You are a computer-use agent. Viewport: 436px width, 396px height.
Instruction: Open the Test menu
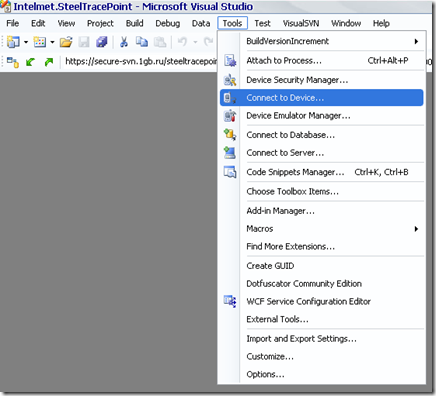[x=262, y=23]
